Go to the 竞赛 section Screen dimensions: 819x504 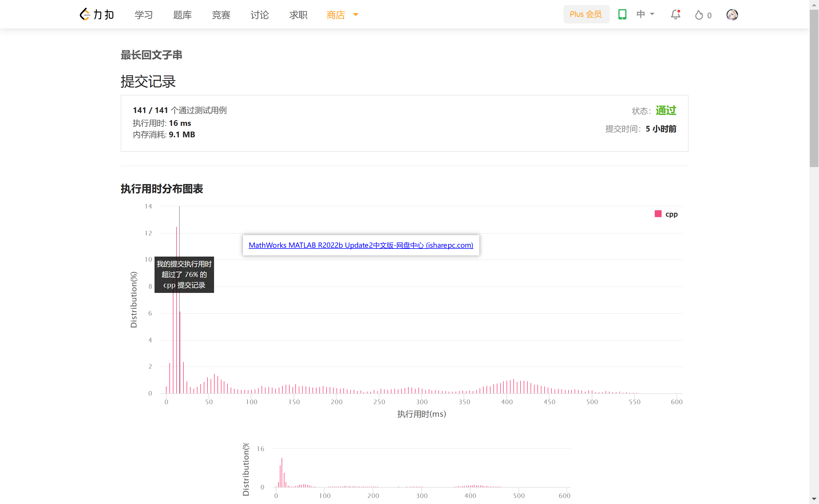221,15
